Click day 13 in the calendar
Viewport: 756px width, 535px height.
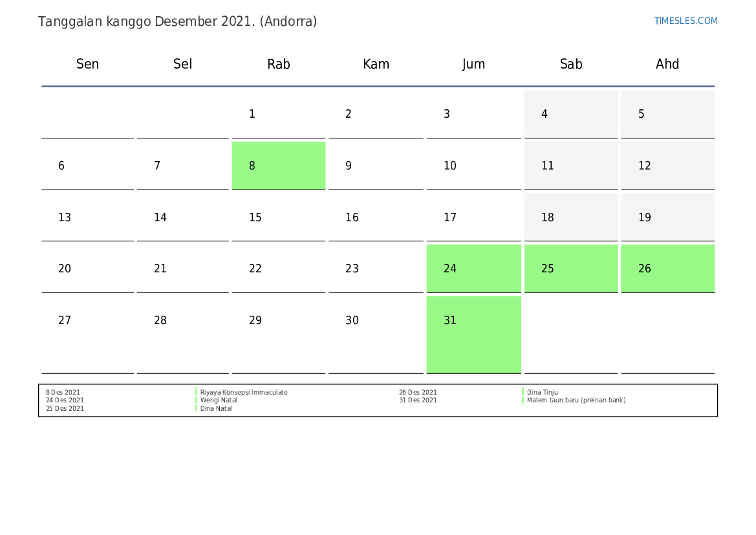point(87,217)
